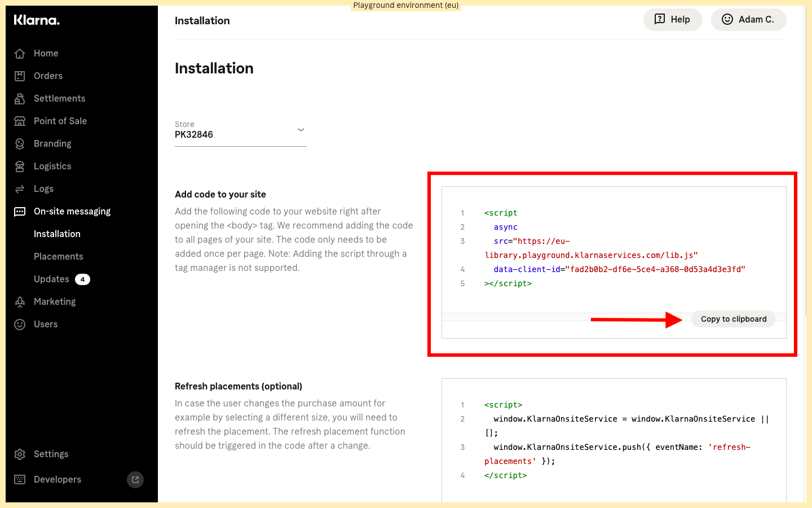Click the Orders icon in sidebar

point(20,76)
